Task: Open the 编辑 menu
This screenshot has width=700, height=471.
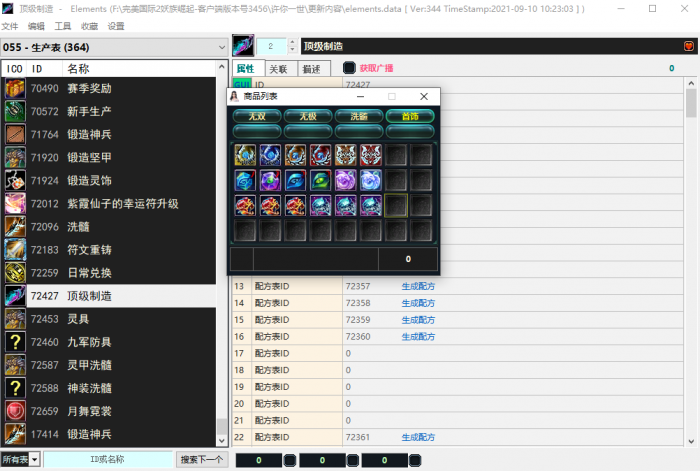Action: (36, 26)
